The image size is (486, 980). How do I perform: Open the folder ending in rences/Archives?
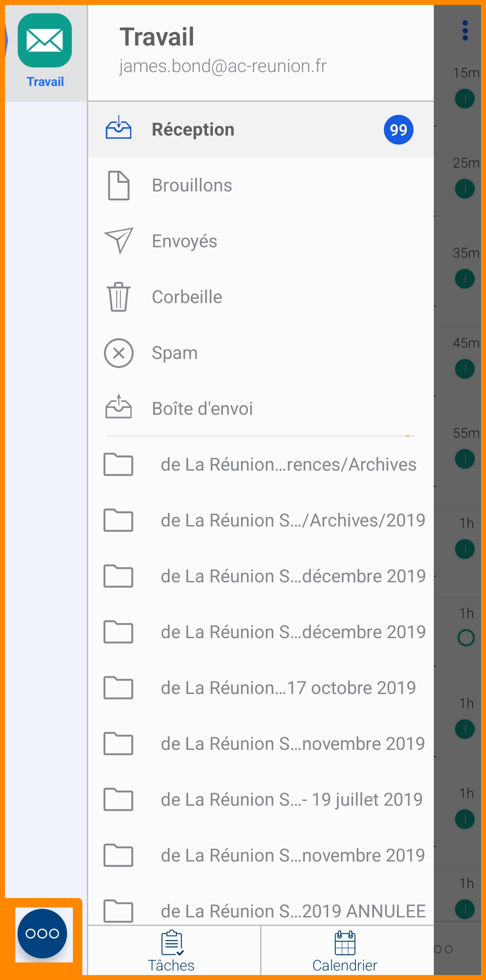pyautogui.click(x=288, y=465)
